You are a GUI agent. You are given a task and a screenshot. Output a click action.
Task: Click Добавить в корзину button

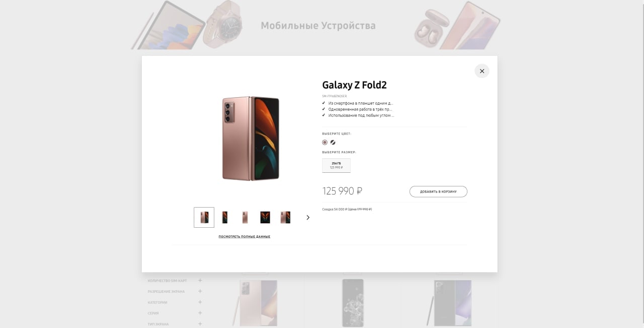438,191
